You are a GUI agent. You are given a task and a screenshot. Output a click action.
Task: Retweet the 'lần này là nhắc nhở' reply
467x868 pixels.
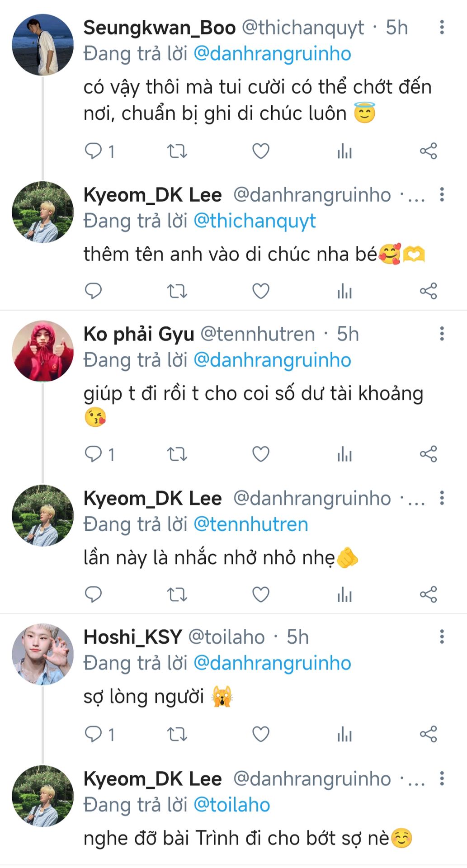(x=177, y=594)
